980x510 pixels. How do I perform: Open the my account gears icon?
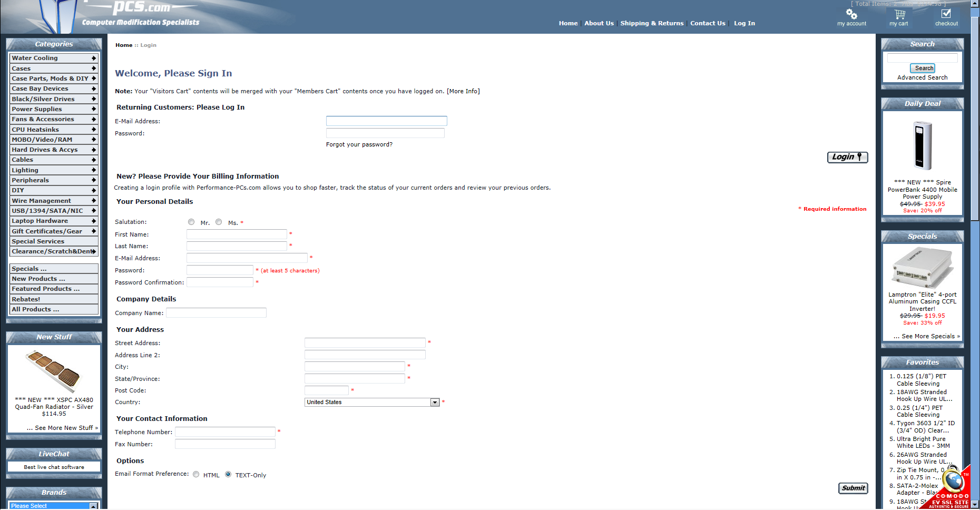tap(851, 14)
